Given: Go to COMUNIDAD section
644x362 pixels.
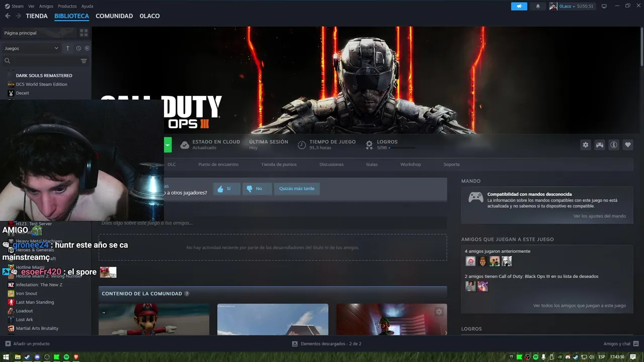Looking at the screenshot, I should (114, 16).
